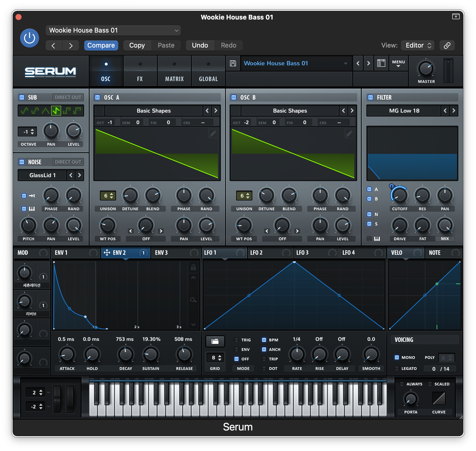Switch to the MATRIX tab
The width and height of the screenshot is (476, 451).
[174, 71]
